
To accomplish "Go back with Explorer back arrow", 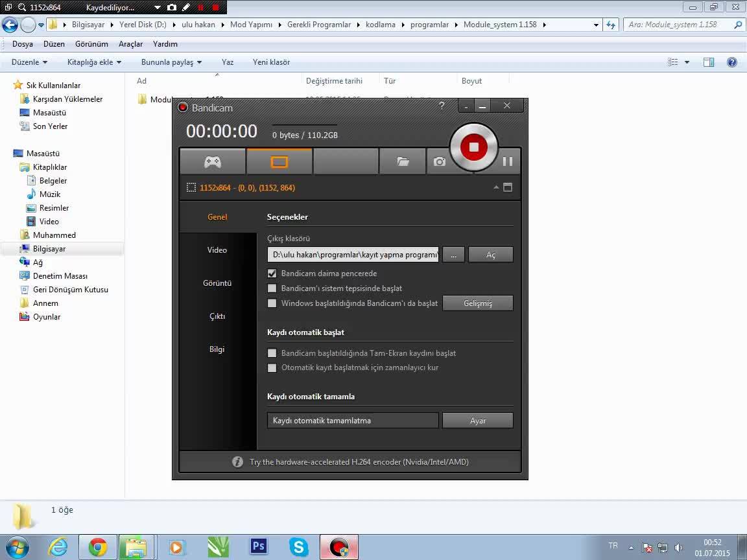I will (x=10, y=25).
